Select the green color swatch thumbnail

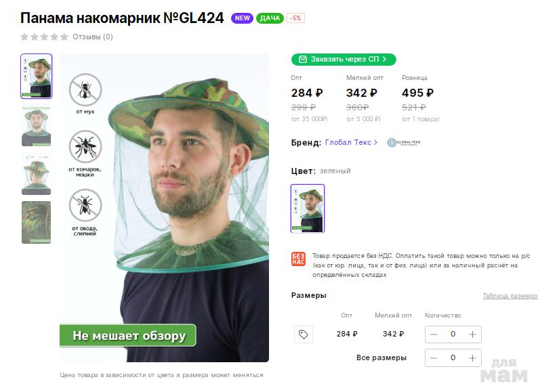(x=308, y=209)
